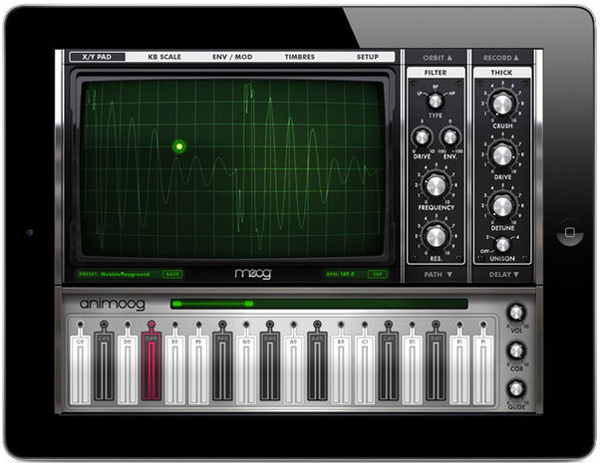Image resolution: width=600 pixels, height=463 pixels.
Task: Play the F1 key
Action: pos(483,369)
